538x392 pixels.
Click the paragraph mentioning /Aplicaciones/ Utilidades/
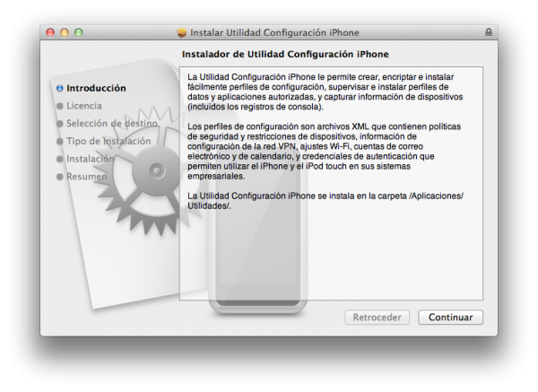(x=325, y=201)
